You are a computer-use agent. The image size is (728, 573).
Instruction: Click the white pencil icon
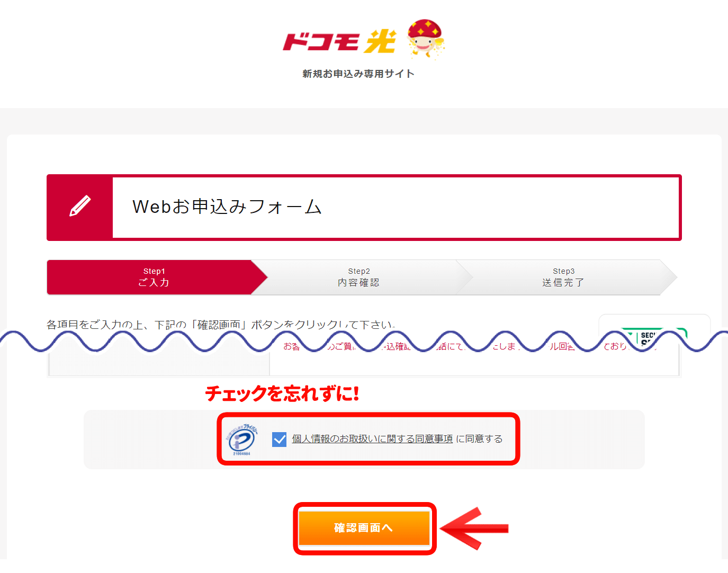click(80, 207)
